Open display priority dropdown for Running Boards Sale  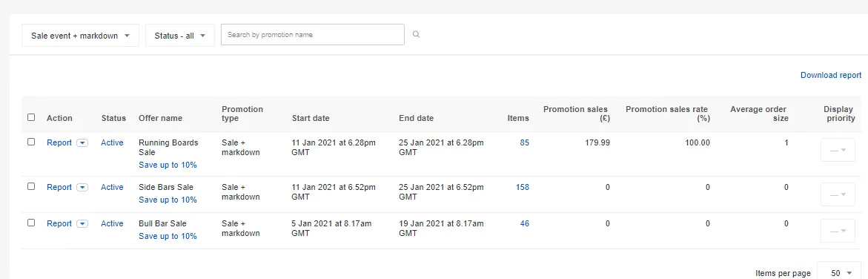(x=838, y=150)
